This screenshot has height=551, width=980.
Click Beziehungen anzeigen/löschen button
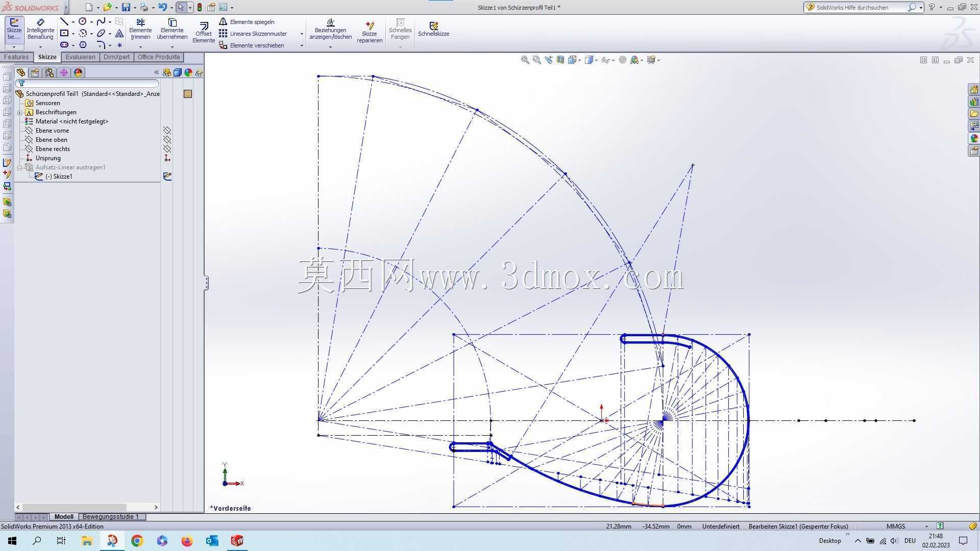330,30
